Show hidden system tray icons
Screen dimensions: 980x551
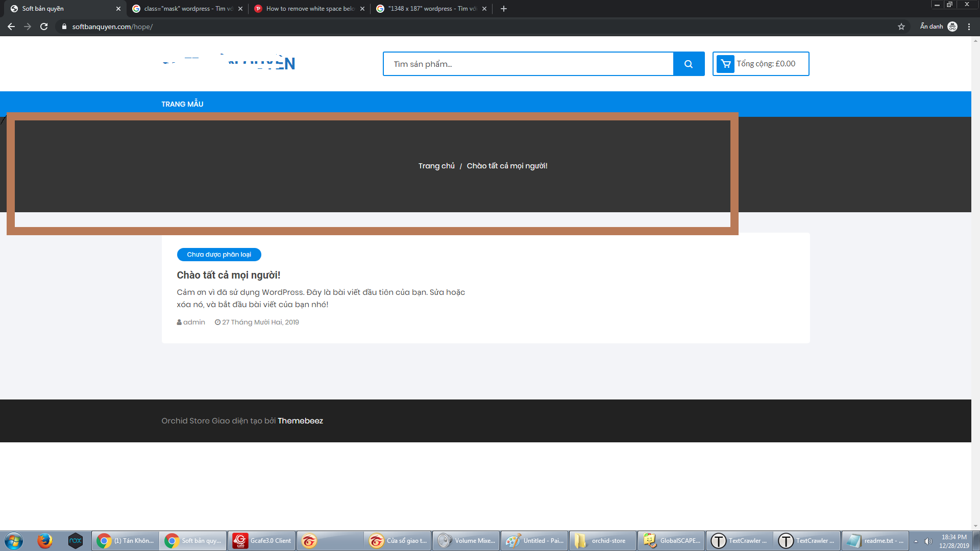[916, 541]
